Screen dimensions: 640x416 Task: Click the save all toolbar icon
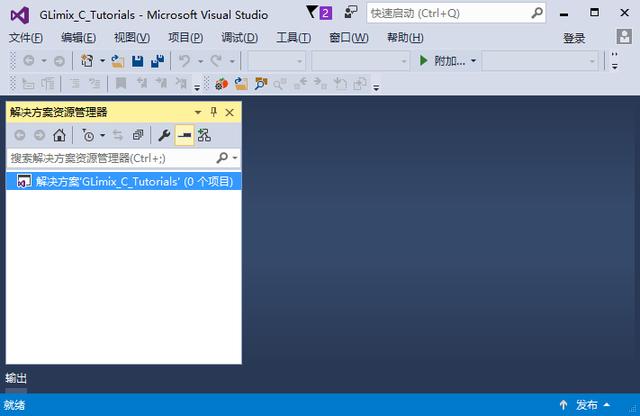tap(158, 61)
